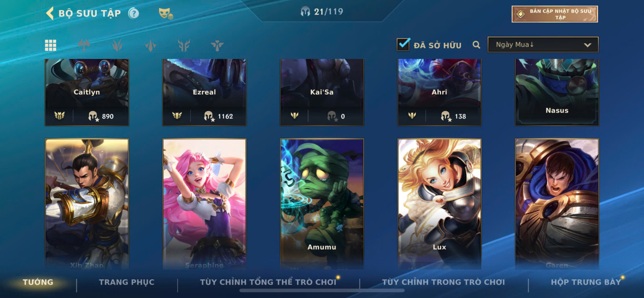Open the Ngày Mua sort dropdown
The width and height of the screenshot is (644, 298).
click(x=543, y=45)
